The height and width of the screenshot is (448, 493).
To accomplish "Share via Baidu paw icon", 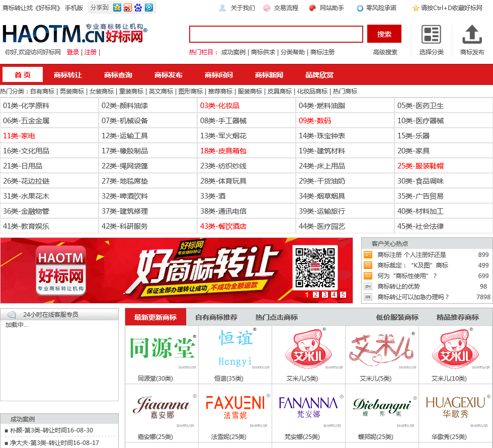I will pyautogui.click(x=138, y=8).
